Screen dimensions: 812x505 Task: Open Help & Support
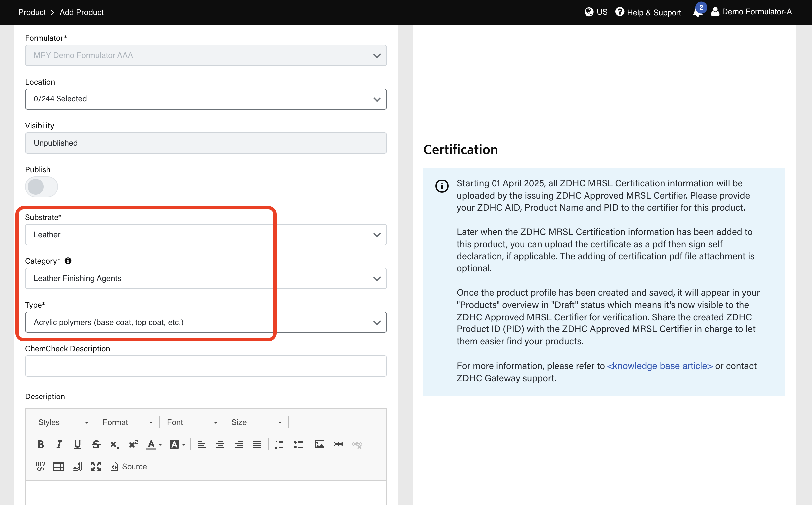[648, 12]
